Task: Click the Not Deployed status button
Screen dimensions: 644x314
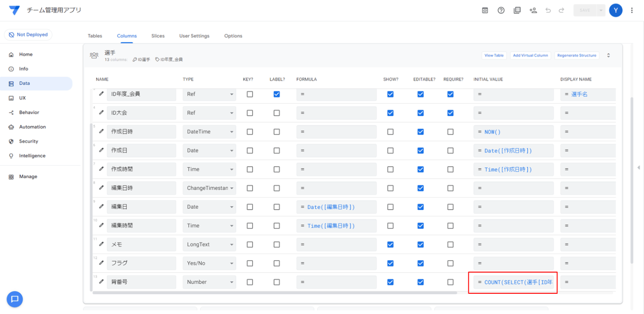Action: click(28, 35)
